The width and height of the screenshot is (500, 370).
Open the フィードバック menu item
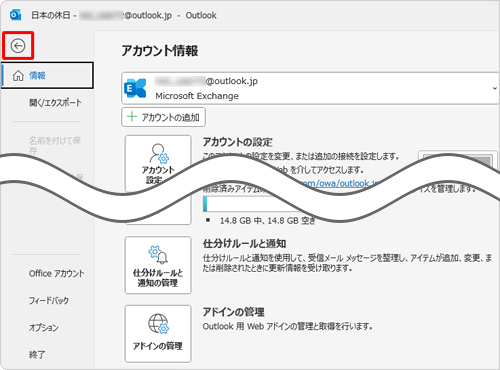point(49,300)
